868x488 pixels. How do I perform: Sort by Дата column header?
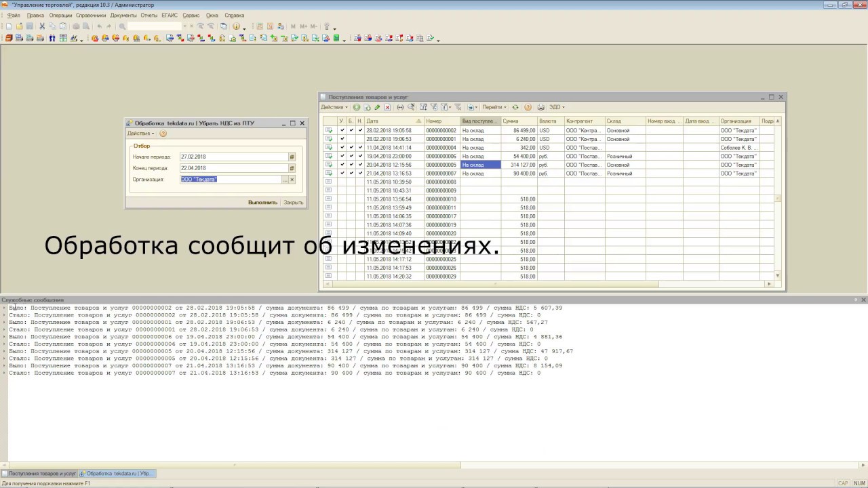point(394,121)
